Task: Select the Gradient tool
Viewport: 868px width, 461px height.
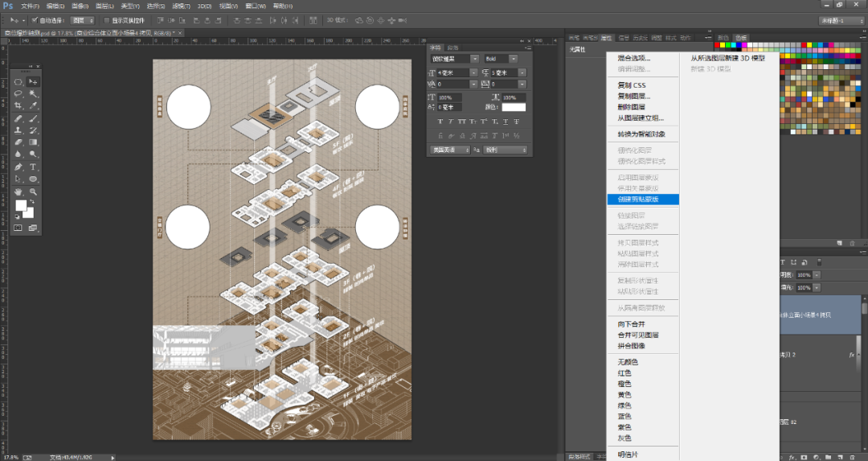Action: tap(33, 142)
